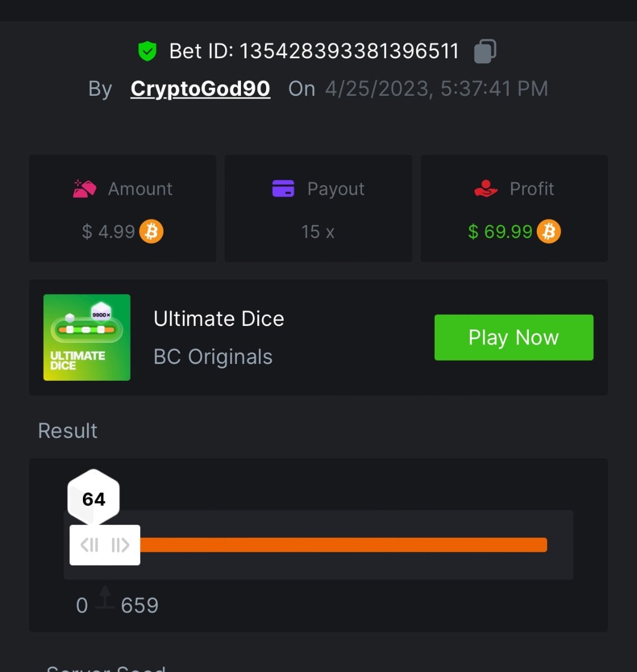Select the Ultimate Dice game title
The height and width of the screenshot is (672, 637).
pos(218,319)
